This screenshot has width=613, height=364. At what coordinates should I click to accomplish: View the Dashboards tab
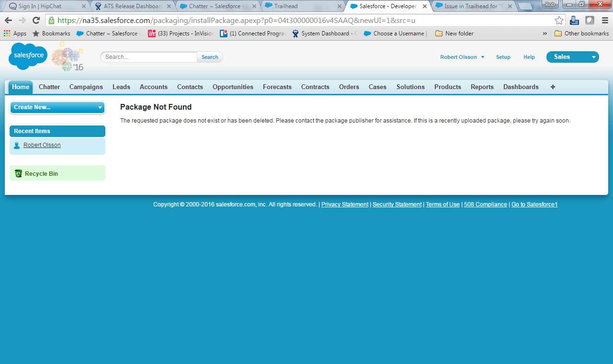click(521, 87)
